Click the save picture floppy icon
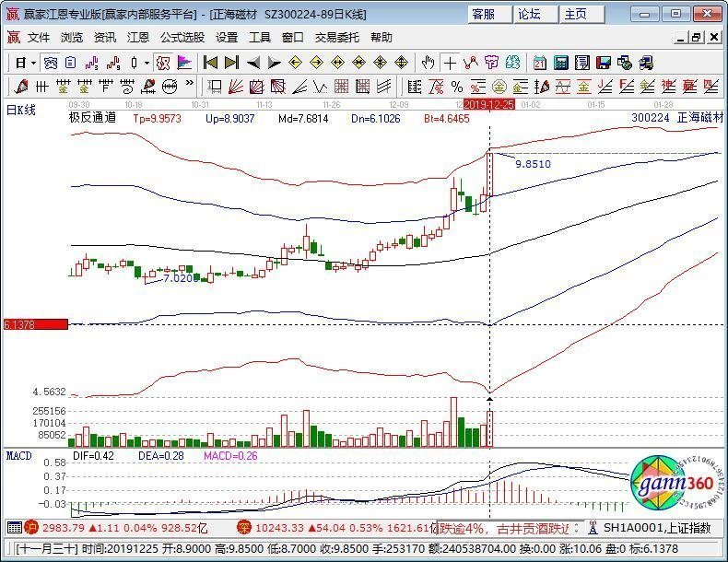Viewport: 728px width, 562px height. (603, 63)
